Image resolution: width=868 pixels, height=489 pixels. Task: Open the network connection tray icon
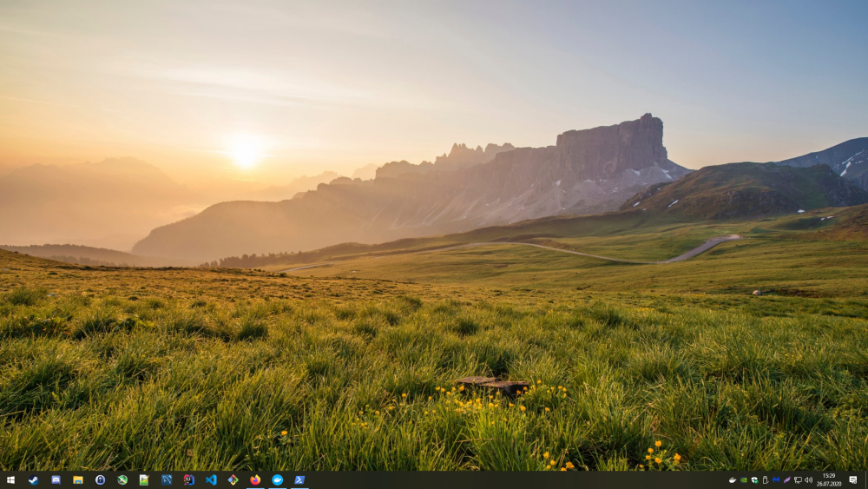(798, 479)
